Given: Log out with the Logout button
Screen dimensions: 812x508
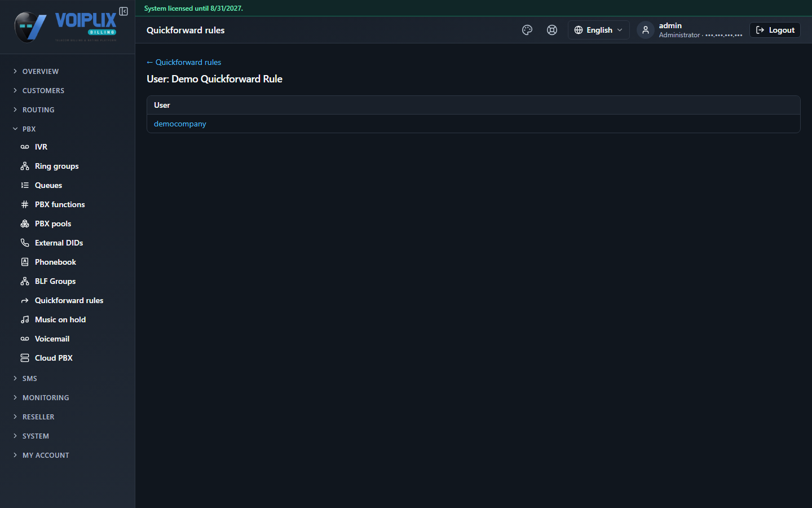Looking at the screenshot, I should coord(775,30).
